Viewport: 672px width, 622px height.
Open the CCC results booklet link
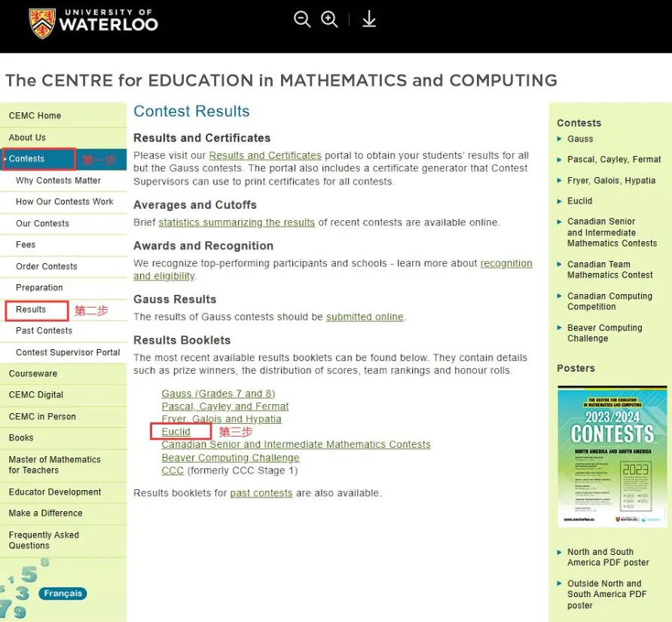coord(173,470)
